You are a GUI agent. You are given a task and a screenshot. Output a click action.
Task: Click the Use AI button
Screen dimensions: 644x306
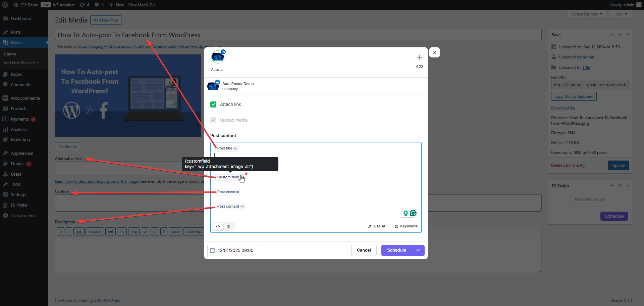point(376,226)
